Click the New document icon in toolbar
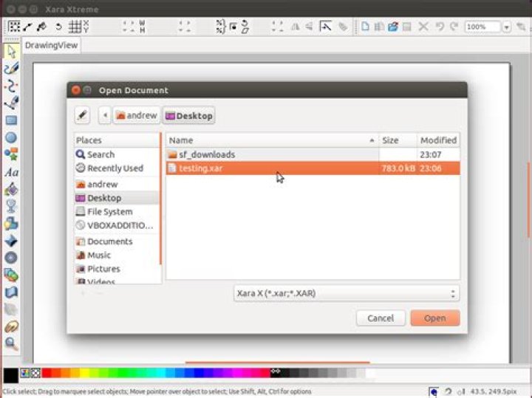Image resolution: width=532 pixels, height=398 pixels. pyautogui.click(x=365, y=27)
